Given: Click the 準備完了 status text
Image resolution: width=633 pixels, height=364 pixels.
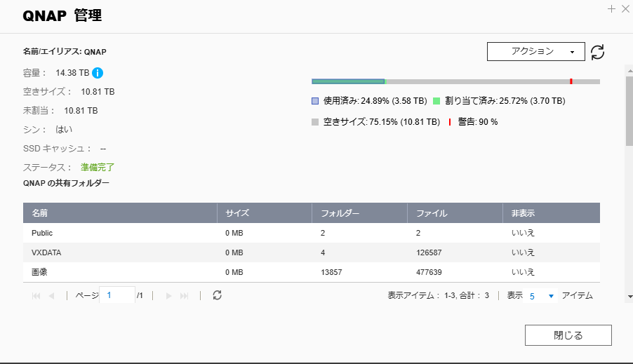Looking at the screenshot, I should 98,167.
